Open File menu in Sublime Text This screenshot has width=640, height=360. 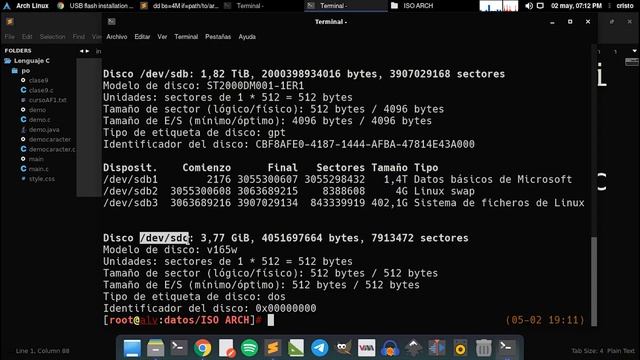(x=9, y=37)
